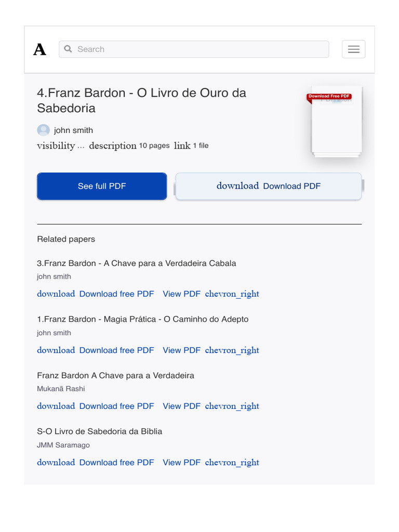Open the document preview thumbnail

point(336,121)
